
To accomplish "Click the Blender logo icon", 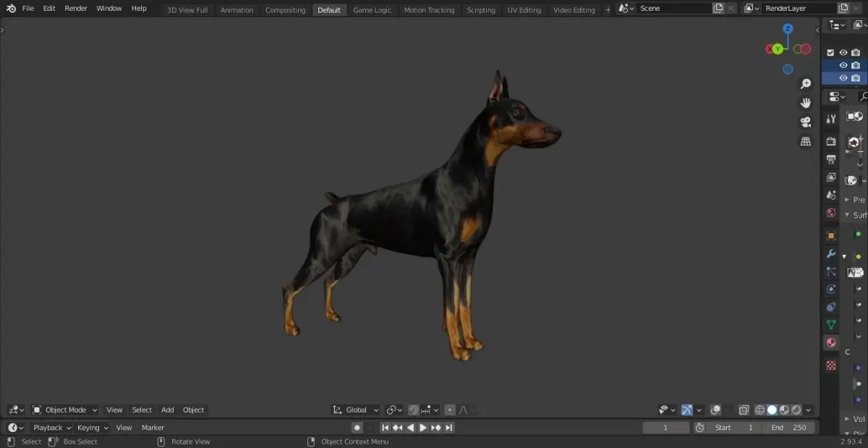I will tap(11, 8).
